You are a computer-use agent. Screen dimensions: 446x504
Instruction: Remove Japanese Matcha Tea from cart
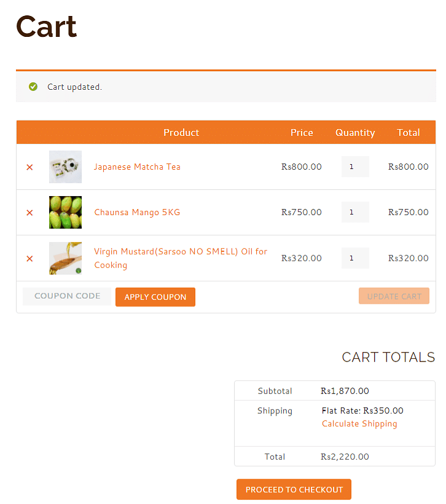29,167
